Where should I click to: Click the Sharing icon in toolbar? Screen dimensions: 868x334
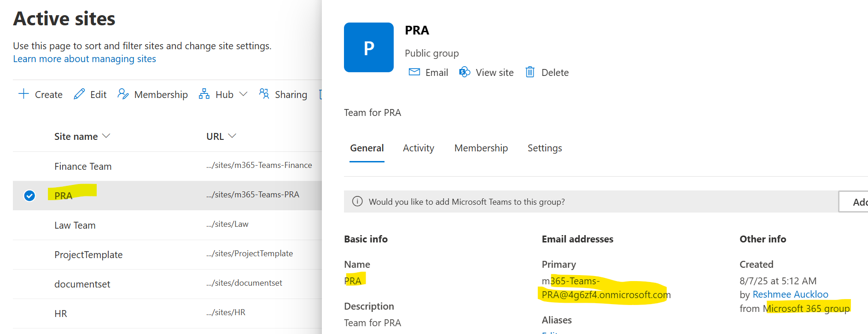click(x=264, y=94)
